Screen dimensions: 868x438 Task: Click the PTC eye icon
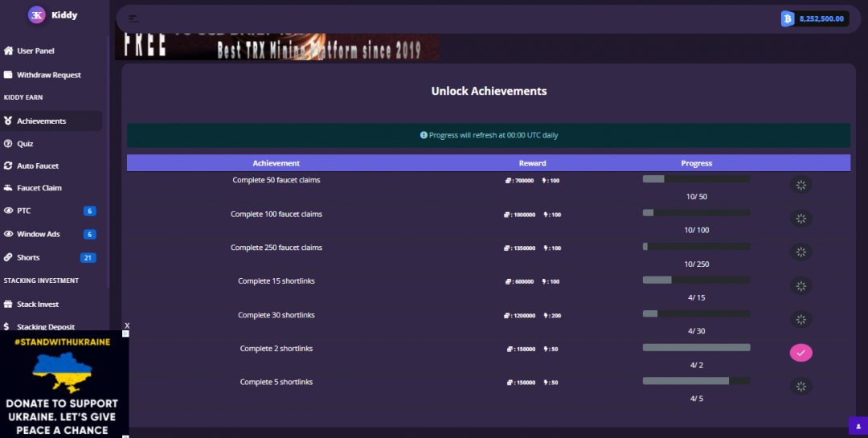(8, 211)
